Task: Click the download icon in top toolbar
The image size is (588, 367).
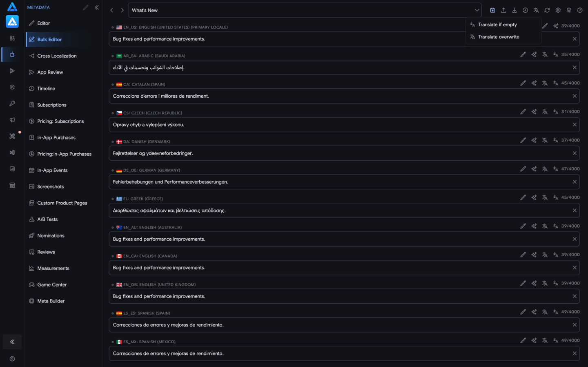Action: point(514,10)
